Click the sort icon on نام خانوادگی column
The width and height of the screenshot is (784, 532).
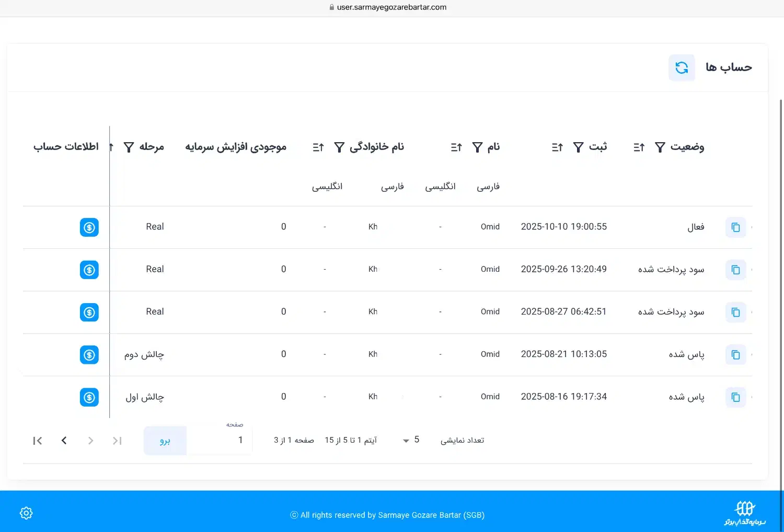[317, 147]
